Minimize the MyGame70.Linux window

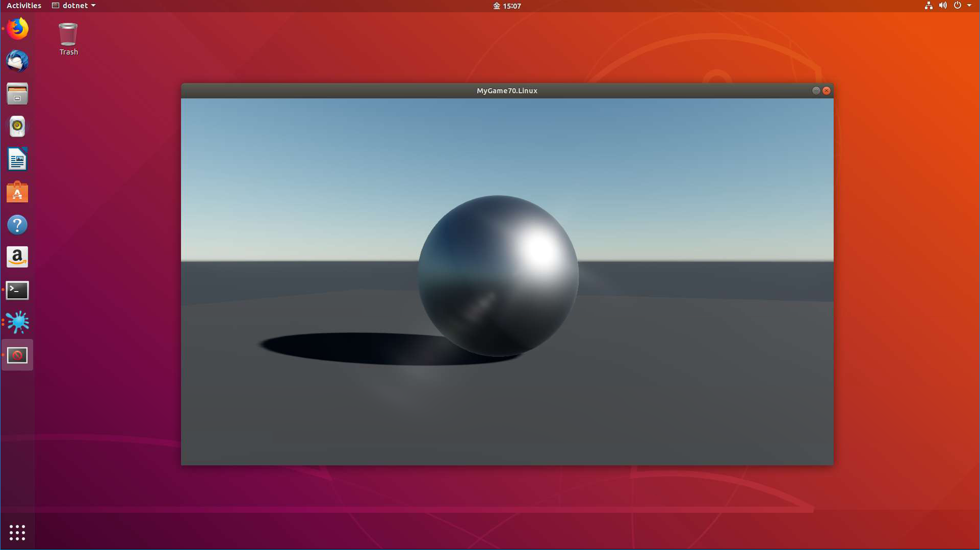point(816,91)
